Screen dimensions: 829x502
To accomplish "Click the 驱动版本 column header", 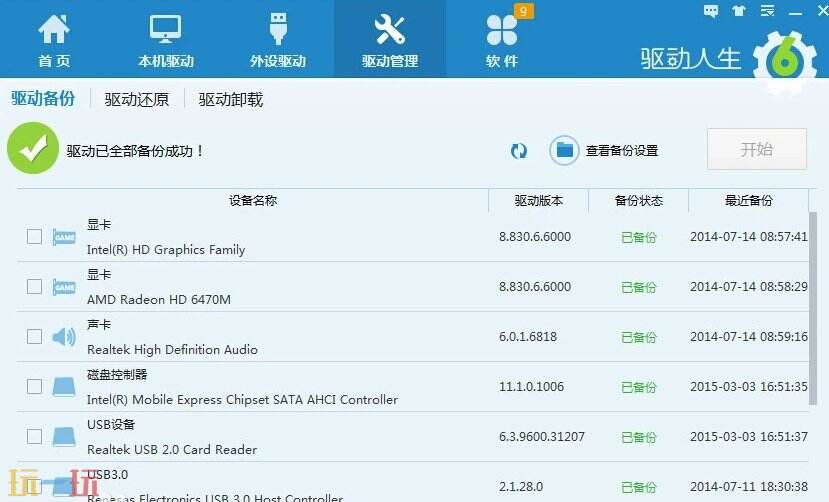I will coord(539,200).
